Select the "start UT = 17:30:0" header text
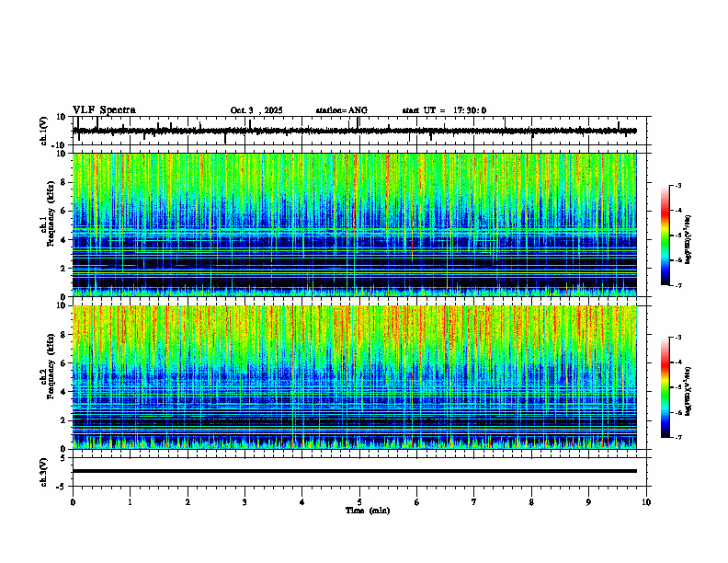This screenshot has width=728, height=563. pos(444,110)
